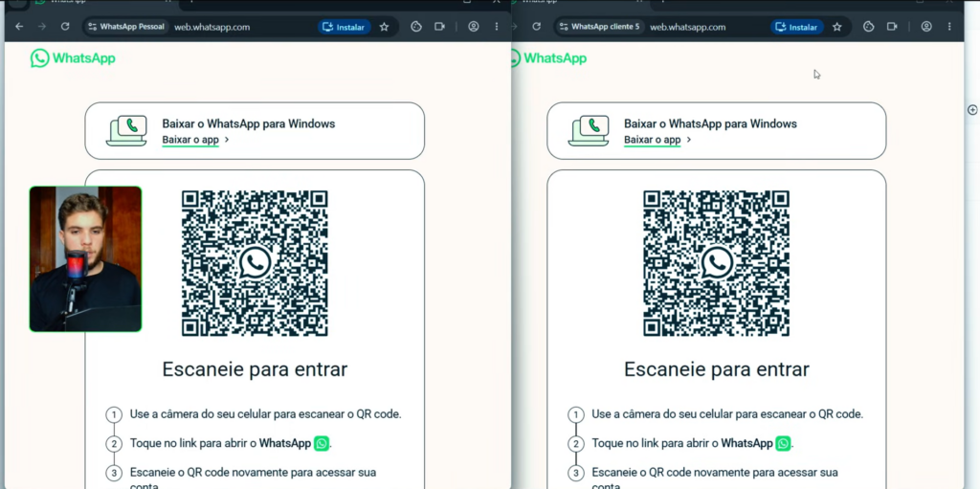Screen dimensions: 980x489
Task: Click 'Escaneie para entrar' heading in cliente 5 window
Action: tap(716, 369)
